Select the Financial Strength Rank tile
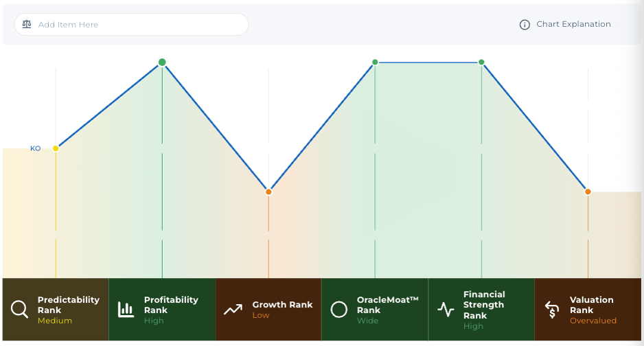 [x=481, y=310]
